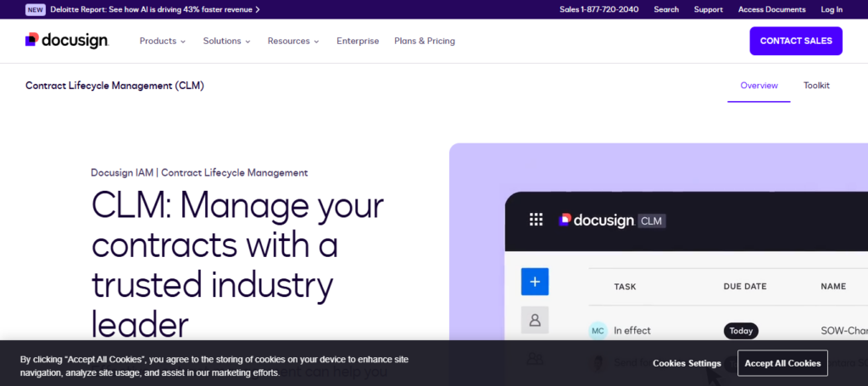This screenshot has height=386, width=868.
Task: Open the Enterprise menu item
Action: (x=358, y=41)
